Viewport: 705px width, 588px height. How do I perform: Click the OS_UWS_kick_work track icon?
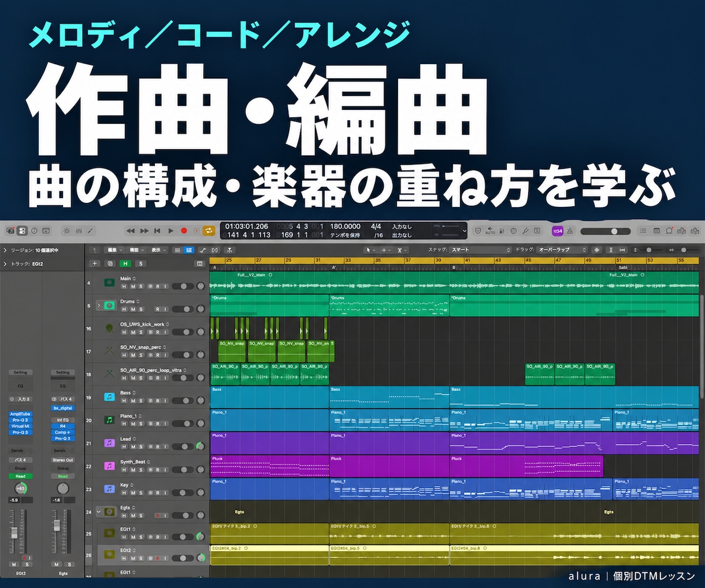coord(109,328)
